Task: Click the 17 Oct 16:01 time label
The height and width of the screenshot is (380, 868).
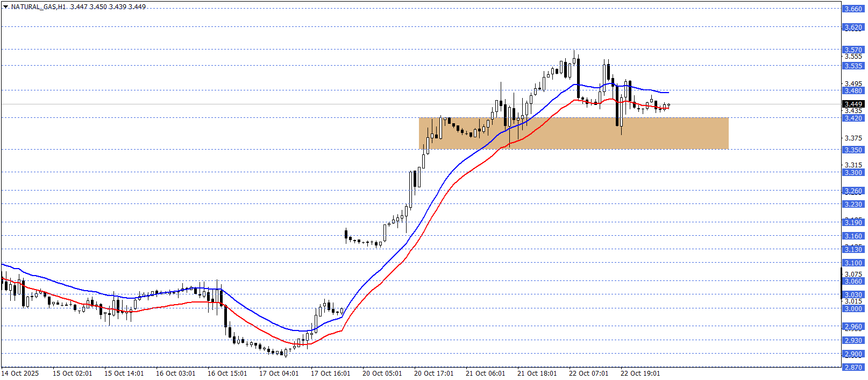Action: point(330,374)
